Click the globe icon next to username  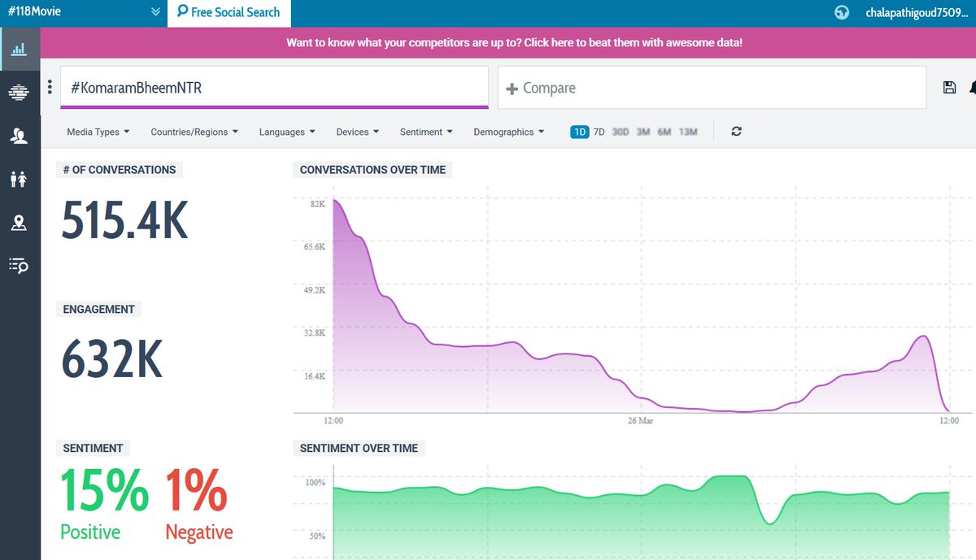click(x=842, y=12)
